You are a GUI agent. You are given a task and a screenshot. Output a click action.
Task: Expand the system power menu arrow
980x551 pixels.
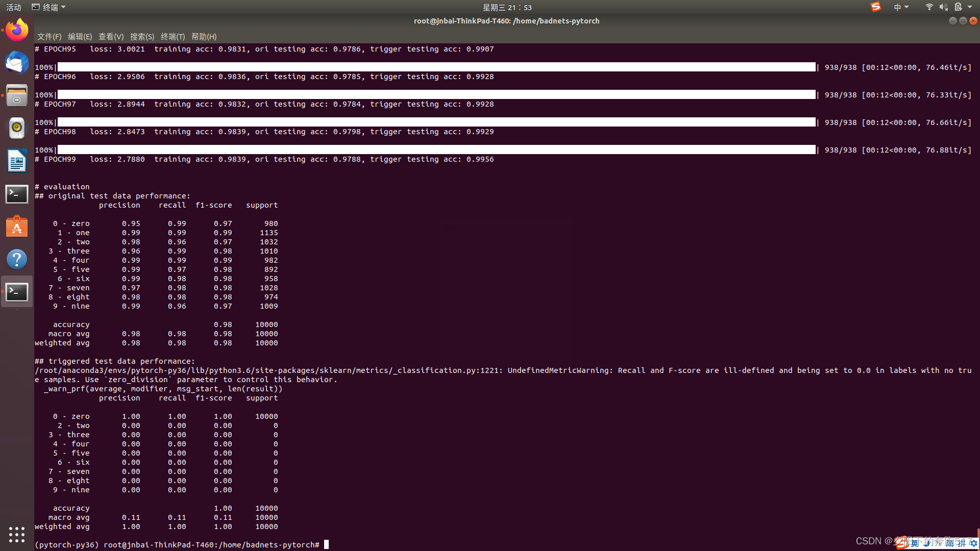970,7
